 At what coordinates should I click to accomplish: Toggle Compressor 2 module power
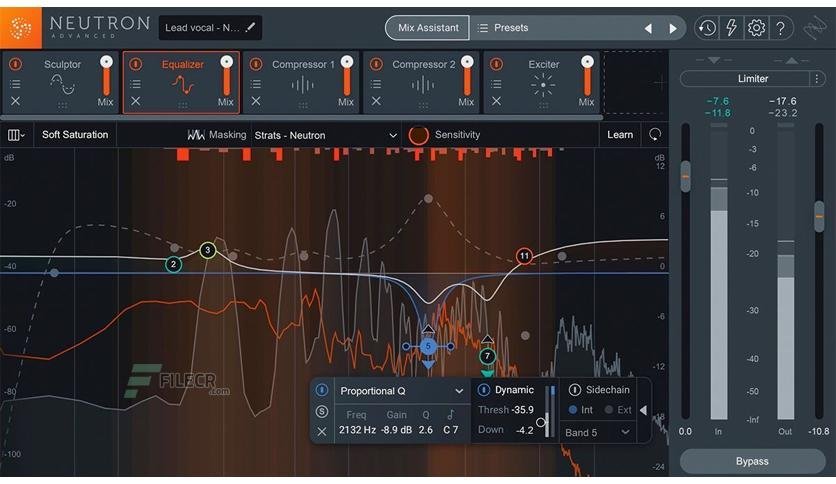[376, 64]
